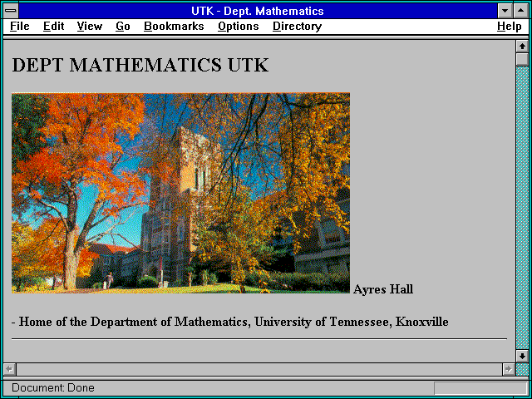Viewport: 532px width, 399px height.
Task: Click the status bar progress indicator box
Action: tap(480, 388)
